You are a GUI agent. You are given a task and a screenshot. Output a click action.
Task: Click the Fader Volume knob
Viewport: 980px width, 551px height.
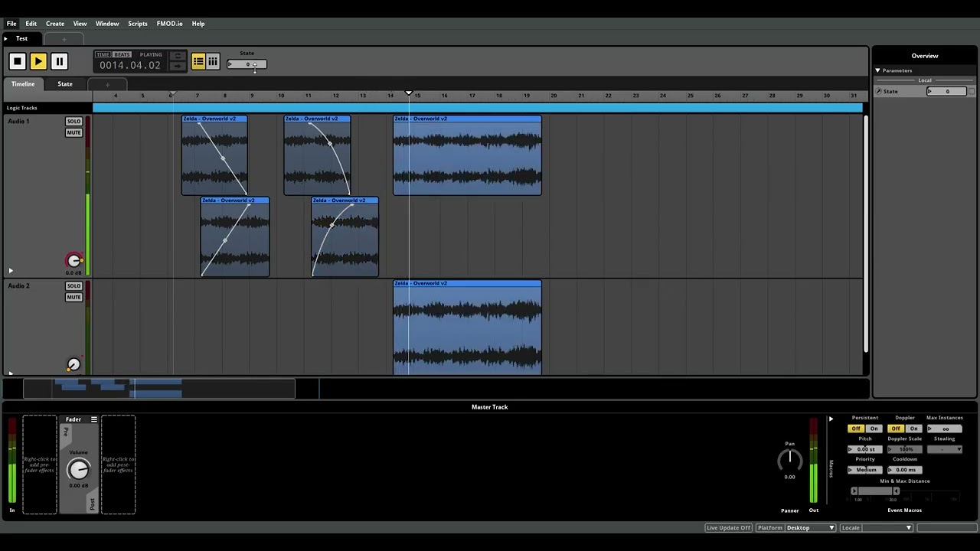(x=78, y=469)
